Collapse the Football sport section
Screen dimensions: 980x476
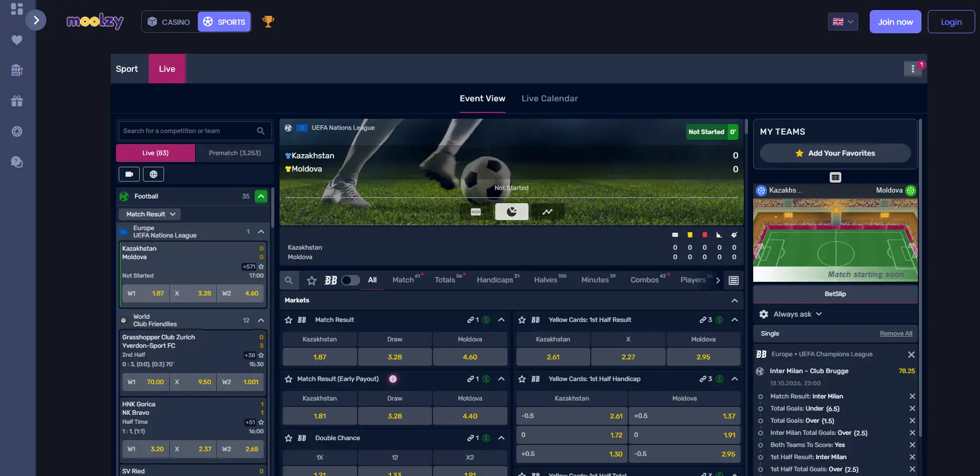[261, 196]
